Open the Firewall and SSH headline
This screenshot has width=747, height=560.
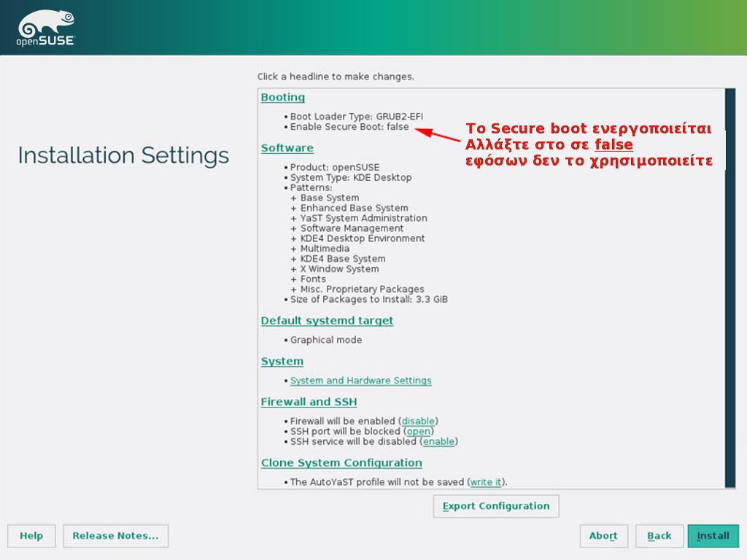tap(309, 402)
